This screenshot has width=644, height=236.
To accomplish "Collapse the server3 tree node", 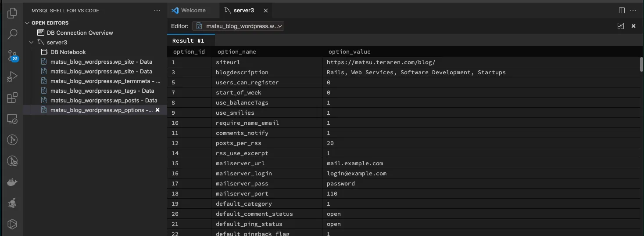I will pos(31,43).
